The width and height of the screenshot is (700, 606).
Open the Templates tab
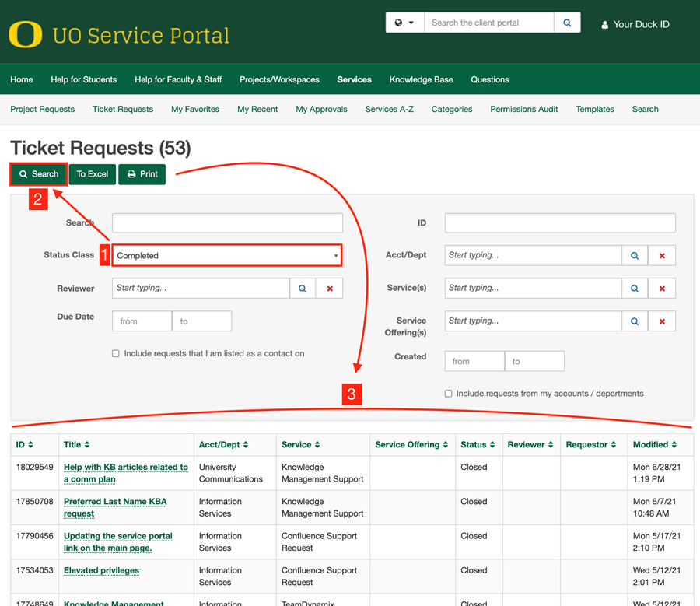point(595,110)
